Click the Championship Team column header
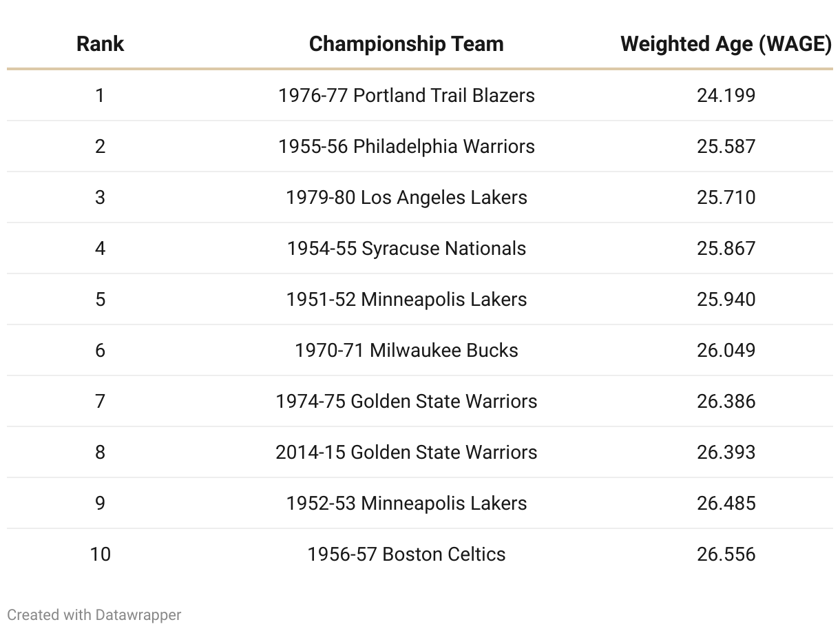This screenshot has height=631, width=840. click(x=406, y=44)
